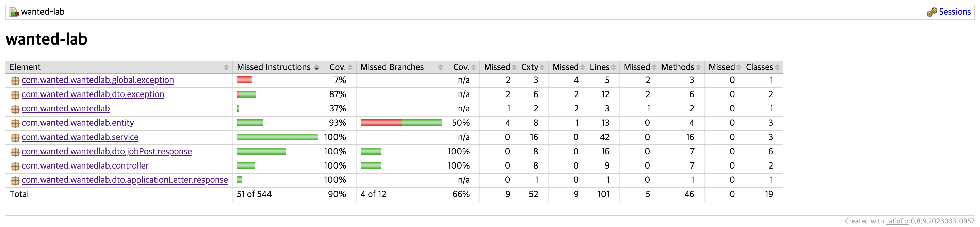This screenshot has width=980, height=227.
Task: Click the package icon beside the controller package
Action: tap(15, 165)
